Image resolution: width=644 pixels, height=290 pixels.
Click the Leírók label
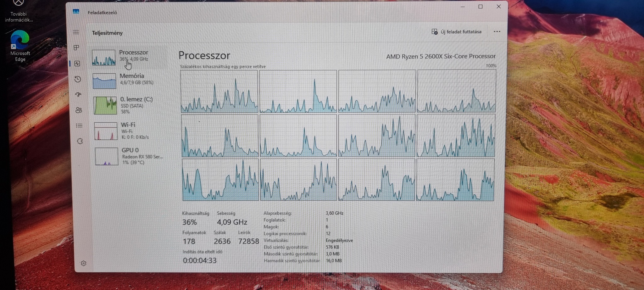244,233
